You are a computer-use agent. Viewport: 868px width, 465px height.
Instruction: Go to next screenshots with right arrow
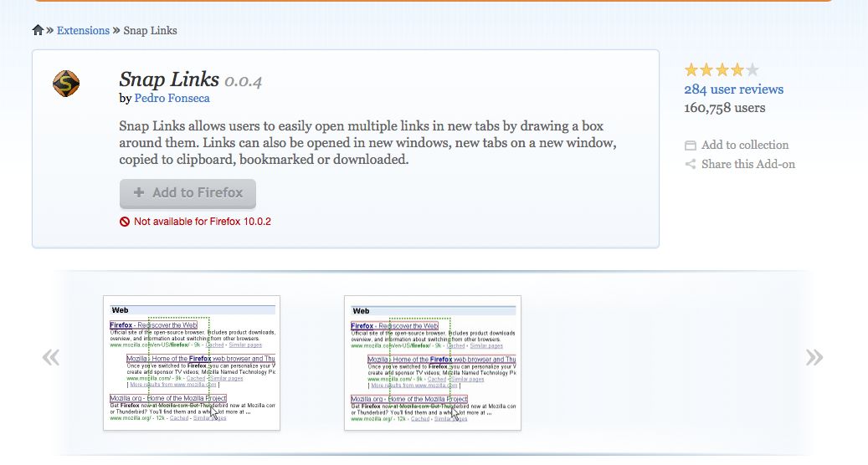coord(814,357)
